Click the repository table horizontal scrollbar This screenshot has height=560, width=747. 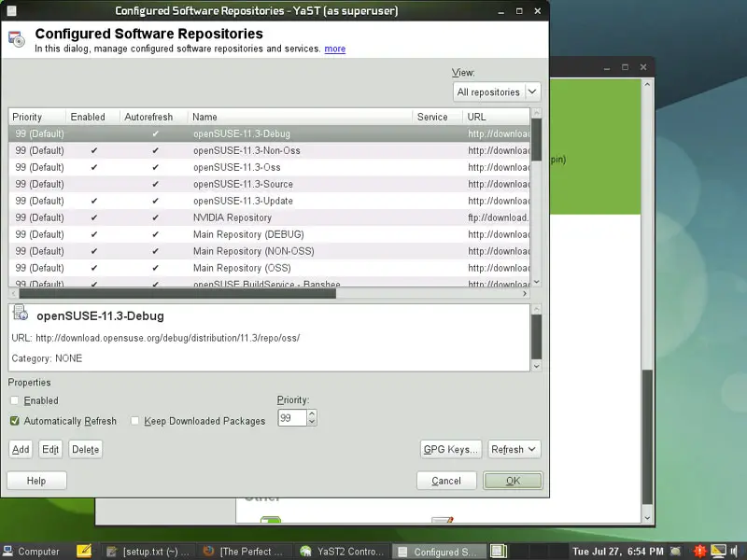coord(269,294)
